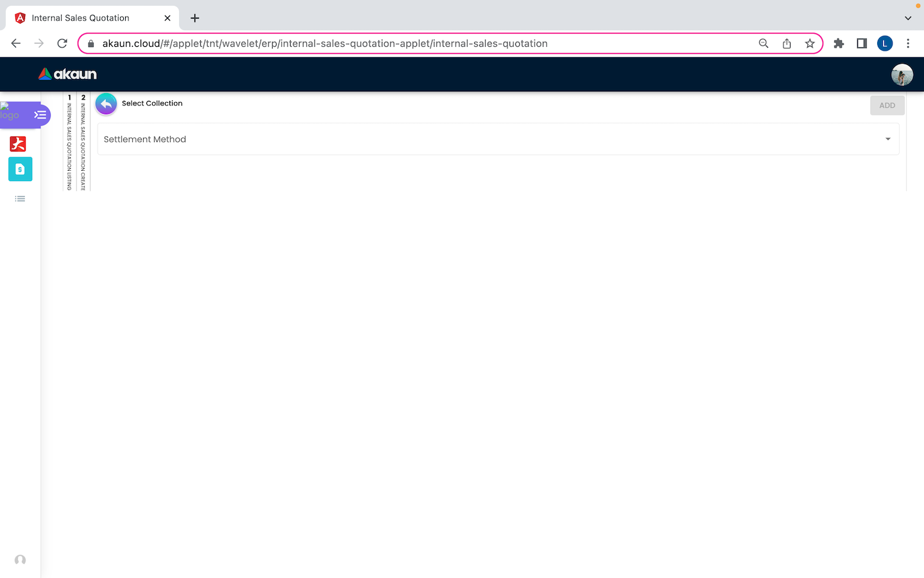Image resolution: width=924 pixels, height=578 pixels.
Task: Switch to Internal Sales Quotation Listing tab
Action: pos(69,143)
